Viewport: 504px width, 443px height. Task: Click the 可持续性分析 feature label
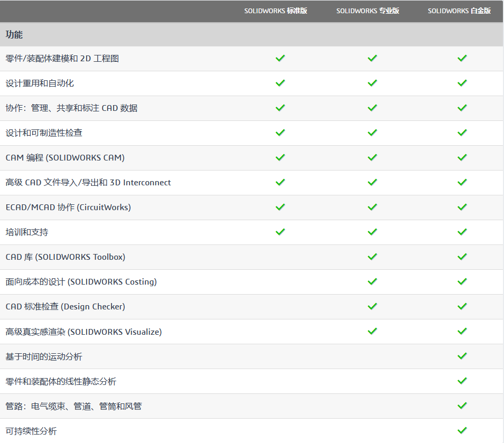point(31,431)
